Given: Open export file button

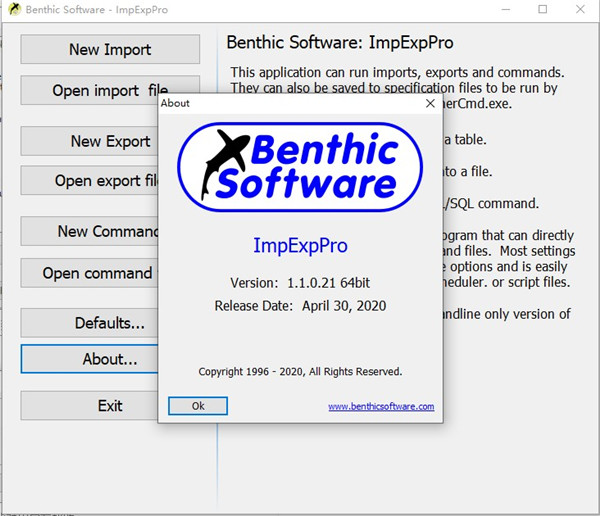Looking at the screenshot, I should [89, 180].
